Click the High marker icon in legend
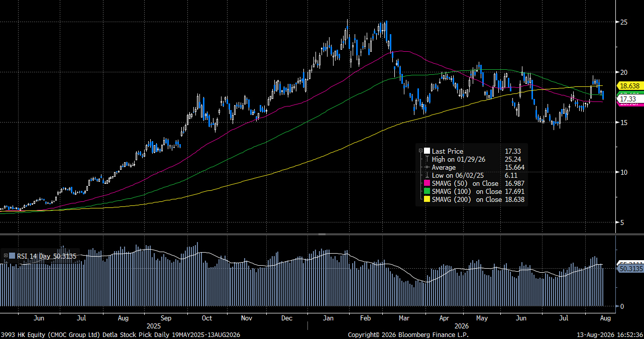The image size is (644, 339). 427,159
